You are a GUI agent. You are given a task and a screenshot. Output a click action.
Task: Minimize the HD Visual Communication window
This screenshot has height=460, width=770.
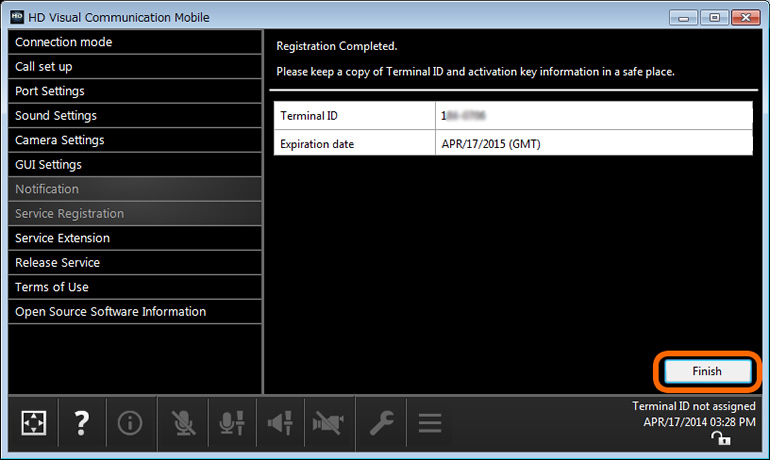(x=683, y=18)
